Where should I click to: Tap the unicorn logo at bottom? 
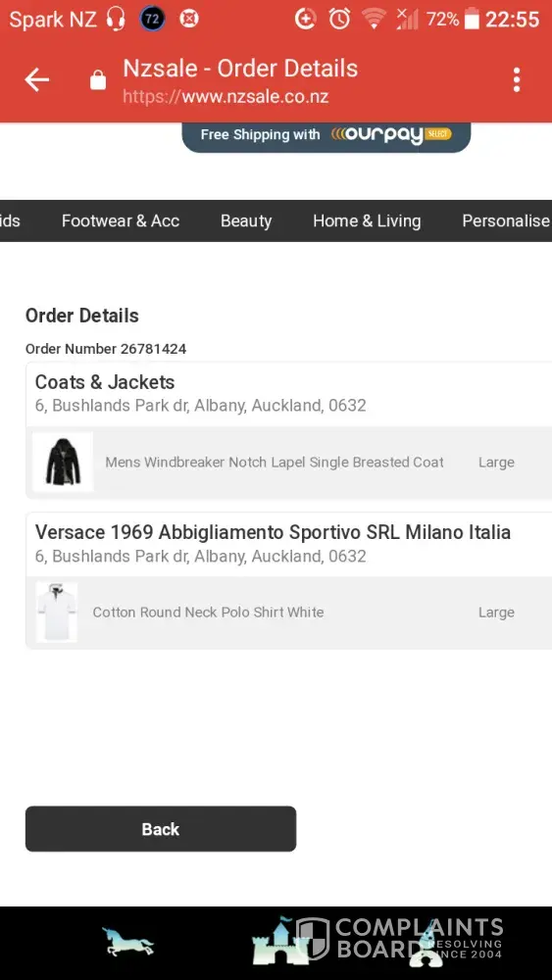click(127, 943)
